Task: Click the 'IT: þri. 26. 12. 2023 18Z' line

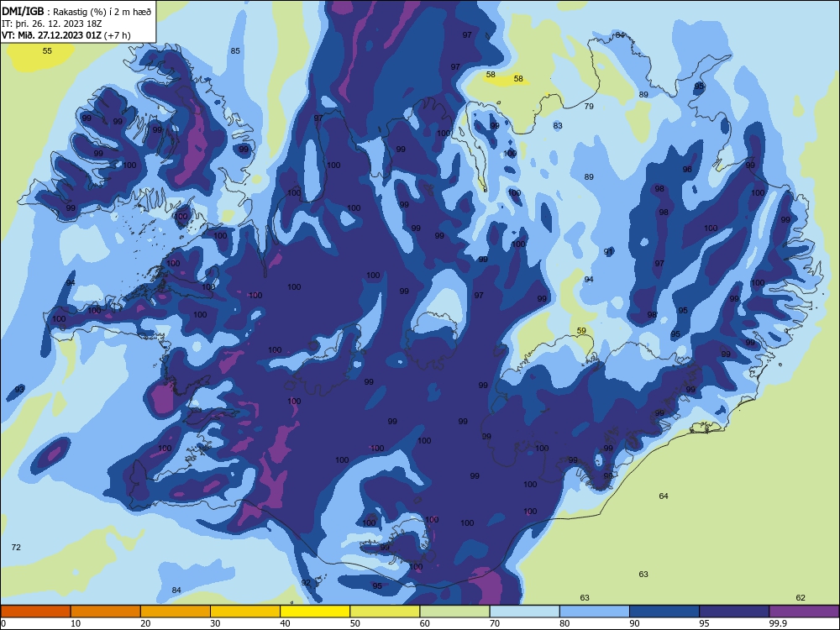Action: point(52,24)
